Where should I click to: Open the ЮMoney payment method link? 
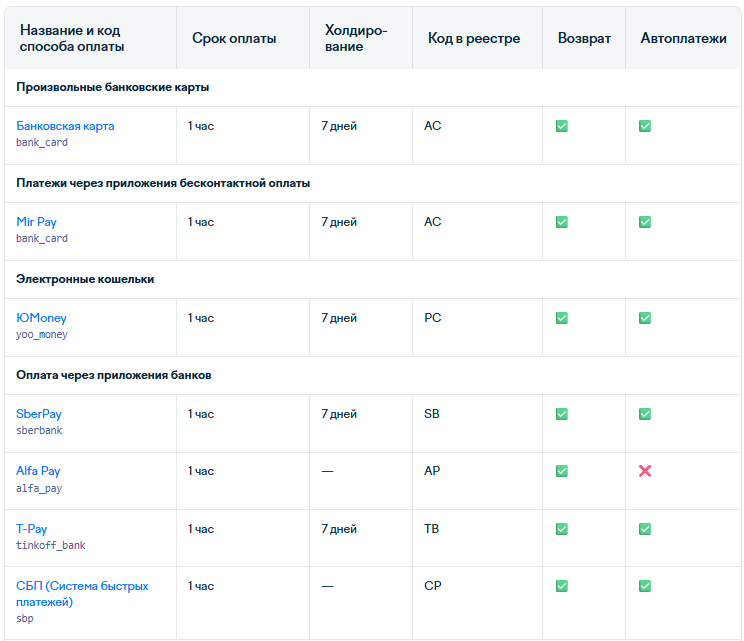[41, 318]
